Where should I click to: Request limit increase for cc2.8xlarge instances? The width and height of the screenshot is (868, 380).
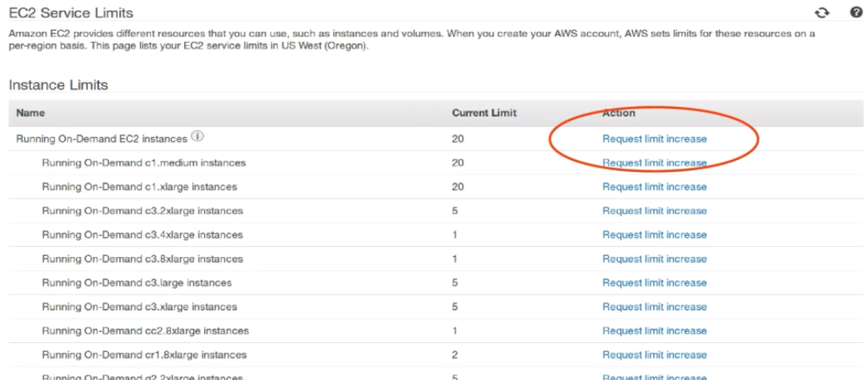654,330
